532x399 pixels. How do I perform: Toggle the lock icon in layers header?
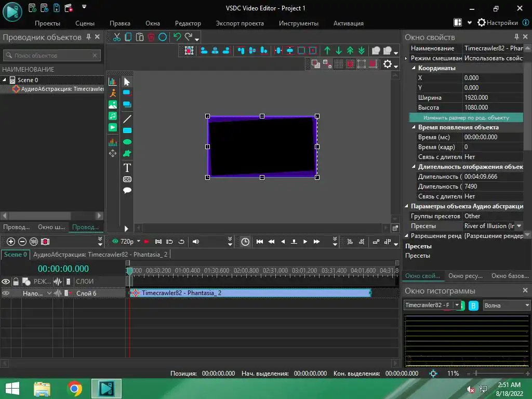pos(16,282)
